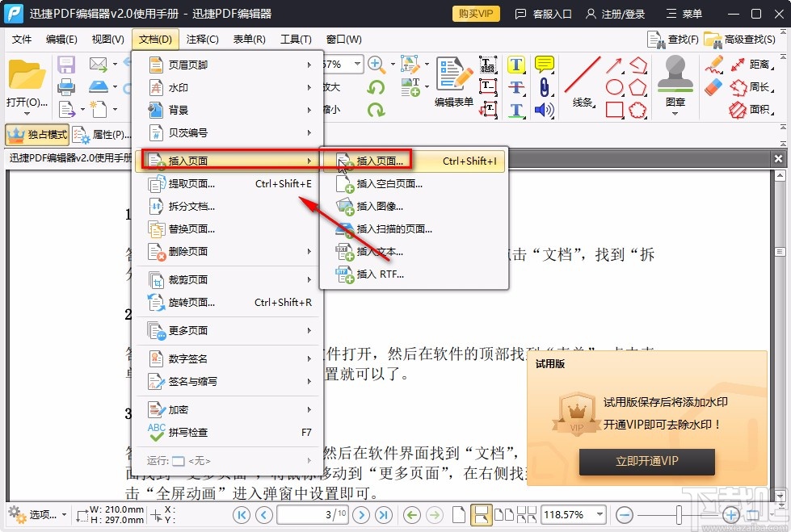Click the sound annotation speaker icon
791x532 pixels.
(x=543, y=110)
